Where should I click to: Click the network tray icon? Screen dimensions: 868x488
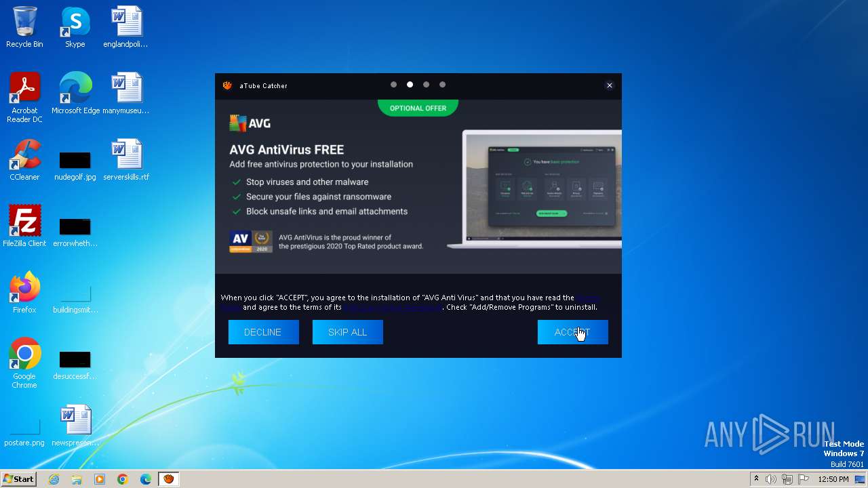787,479
